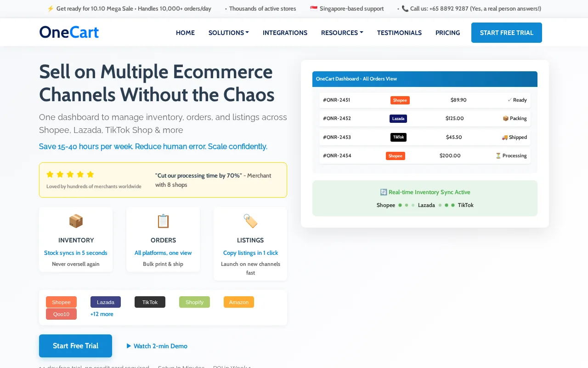Click Shopee tag on order #ONR-2451
Viewport: 588px width, 368px height.
coord(400,100)
